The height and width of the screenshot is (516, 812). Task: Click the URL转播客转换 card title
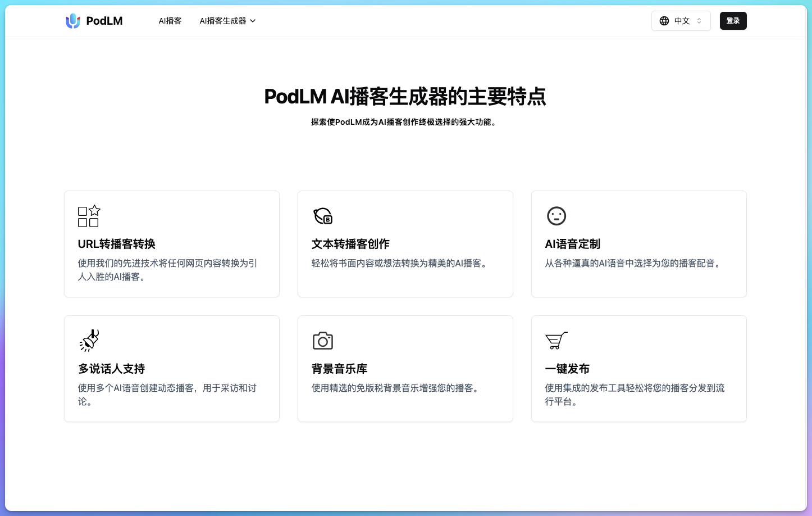117,244
